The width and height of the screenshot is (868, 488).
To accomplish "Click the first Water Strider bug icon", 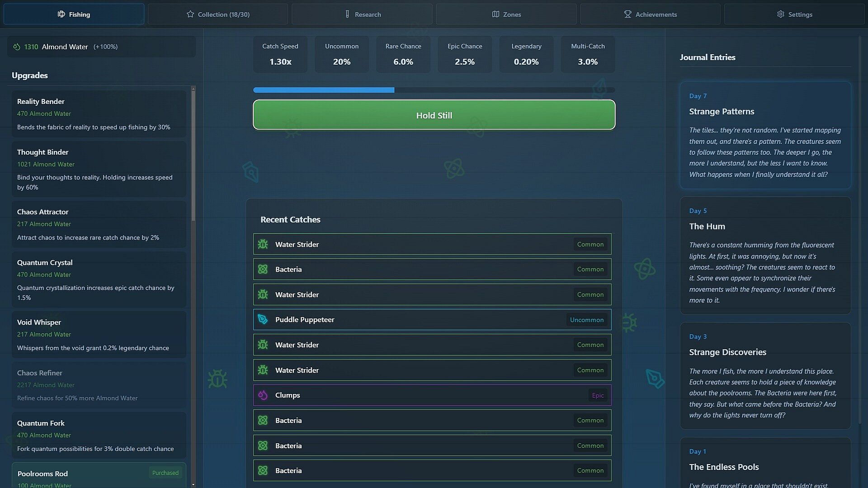I will click(263, 244).
